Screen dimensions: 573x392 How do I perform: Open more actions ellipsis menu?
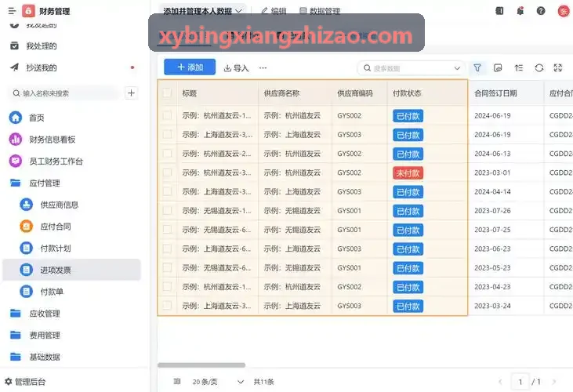[263, 68]
